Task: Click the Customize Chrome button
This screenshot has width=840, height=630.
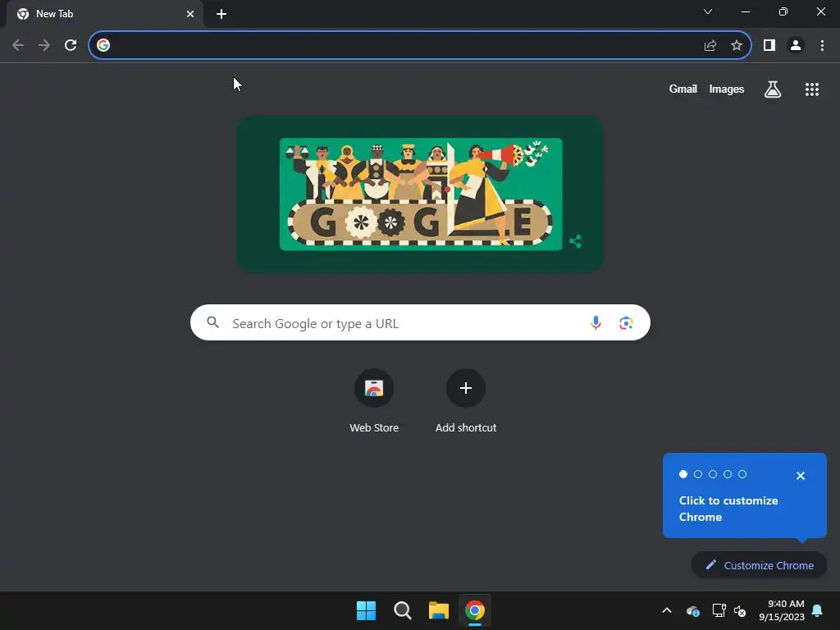Action: (x=759, y=565)
